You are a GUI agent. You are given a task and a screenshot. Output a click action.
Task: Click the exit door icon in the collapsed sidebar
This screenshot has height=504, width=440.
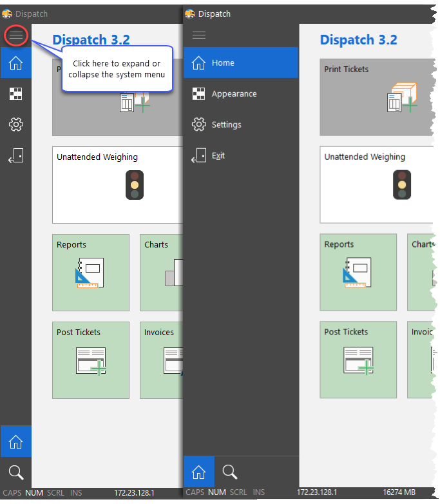click(15, 156)
